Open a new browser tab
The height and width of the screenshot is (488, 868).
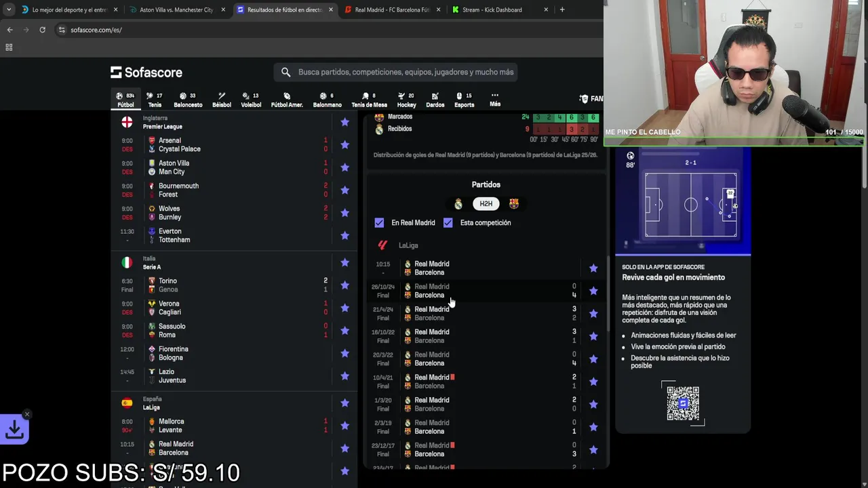tap(562, 10)
